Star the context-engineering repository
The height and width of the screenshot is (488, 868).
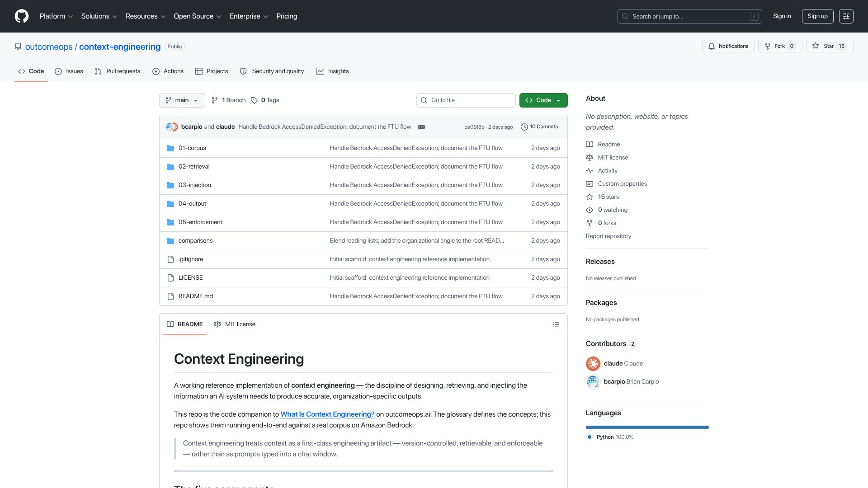pyautogui.click(x=829, y=46)
